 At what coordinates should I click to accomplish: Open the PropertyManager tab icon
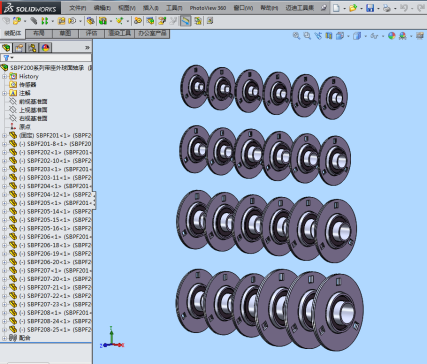(19, 48)
